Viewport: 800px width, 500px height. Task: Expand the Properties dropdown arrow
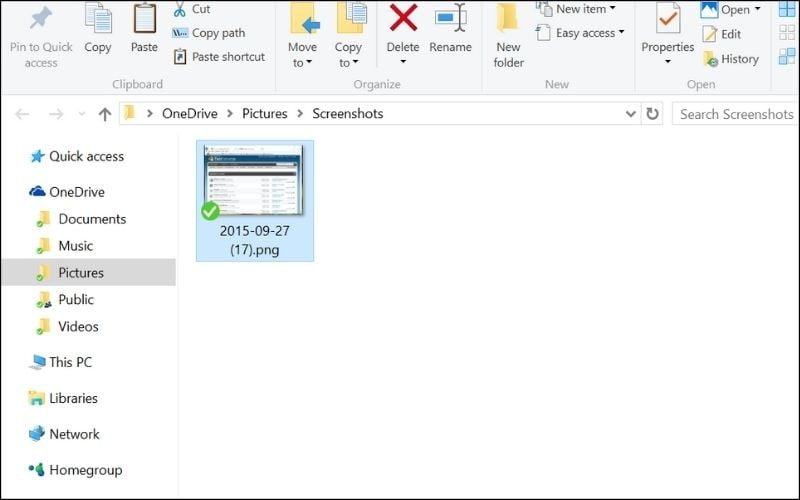coord(668,62)
